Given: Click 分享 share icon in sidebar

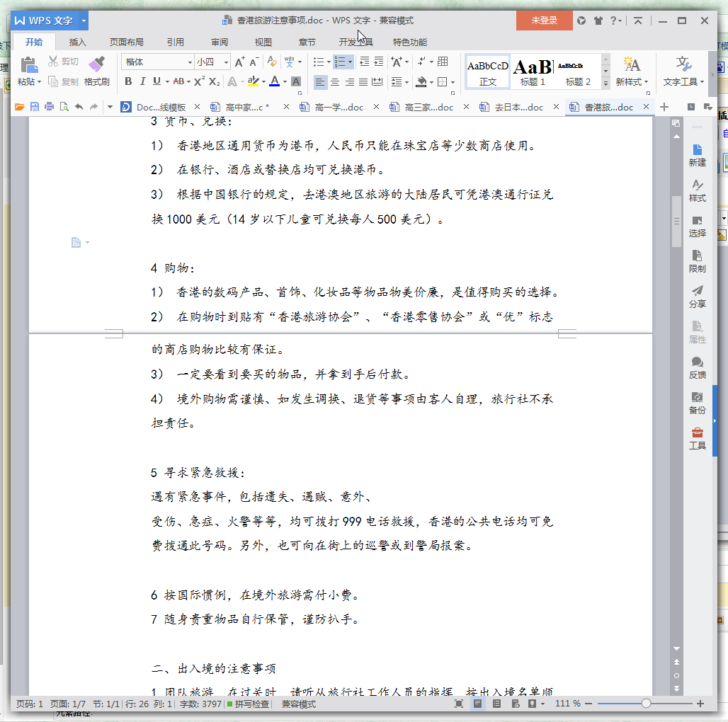Looking at the screenshot, I should tap(697, 297).
